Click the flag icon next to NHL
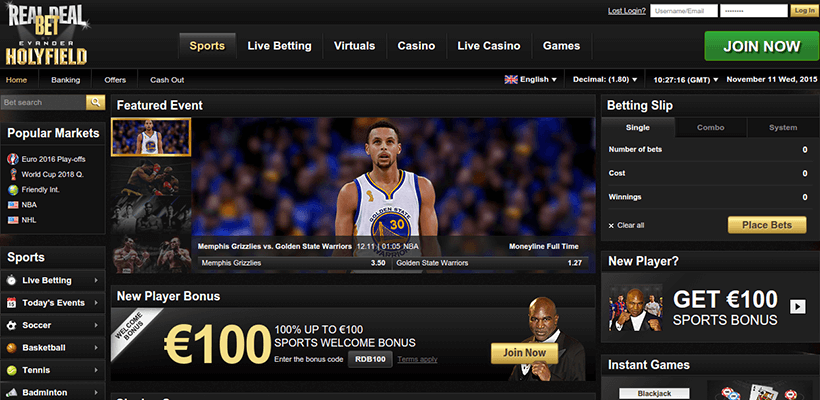The image size is (820, 400). [13, 220]
